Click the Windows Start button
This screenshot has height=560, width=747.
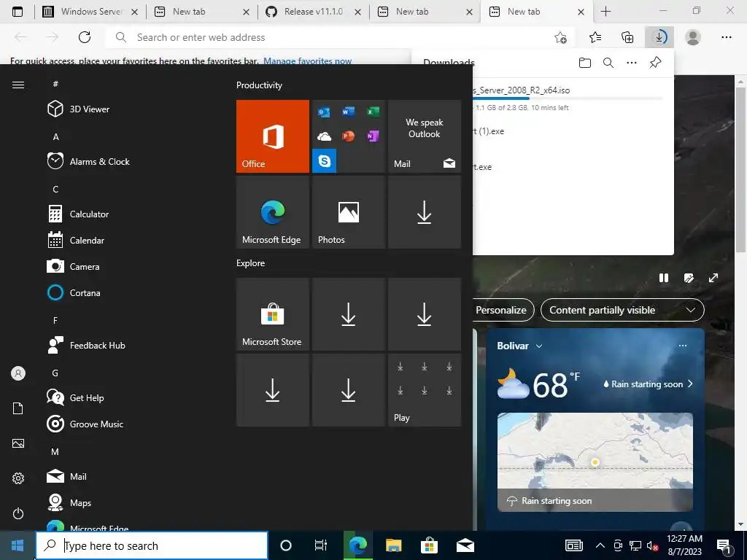(18, 545)
